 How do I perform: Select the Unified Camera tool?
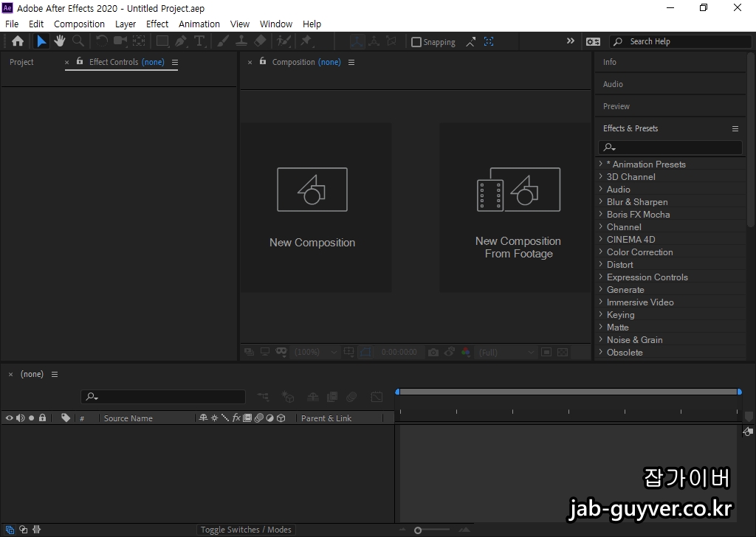click(x=120, y=41)
